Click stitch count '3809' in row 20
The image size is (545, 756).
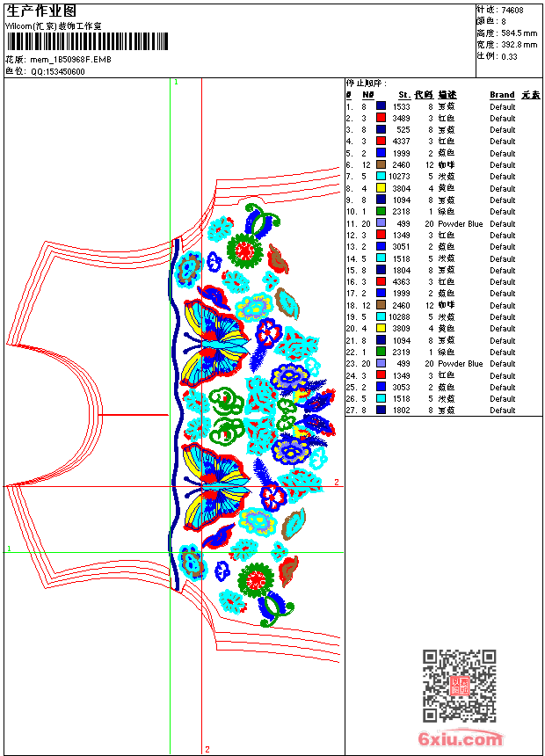pyautogui.click(x=401, y=329)
